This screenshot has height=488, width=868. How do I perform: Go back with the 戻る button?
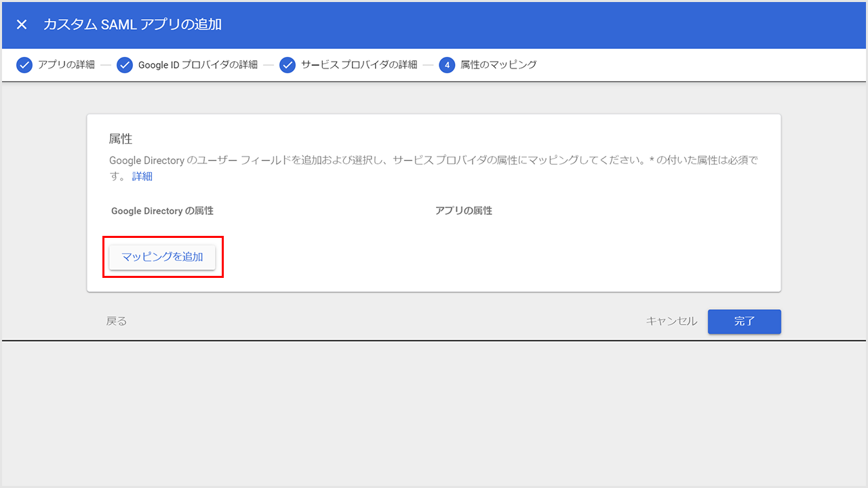(x=117, y=321)
